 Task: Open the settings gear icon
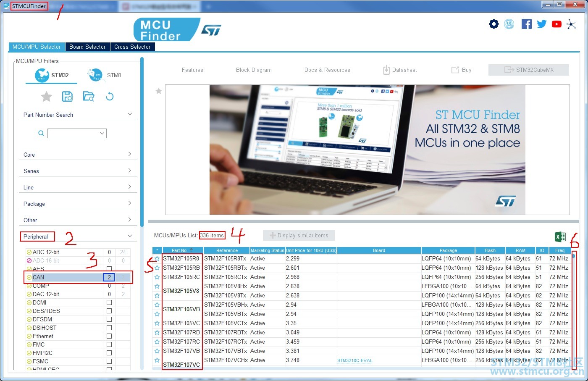point(494,24)
